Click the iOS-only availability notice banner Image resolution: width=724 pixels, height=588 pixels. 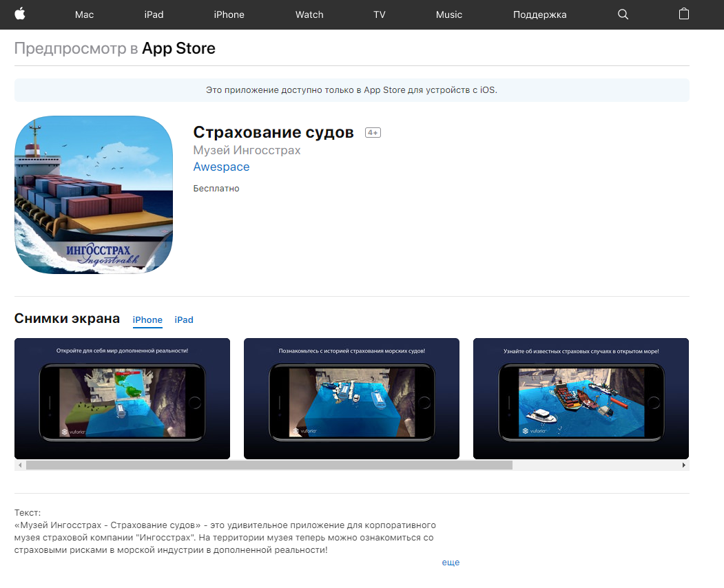coord(351,90)
